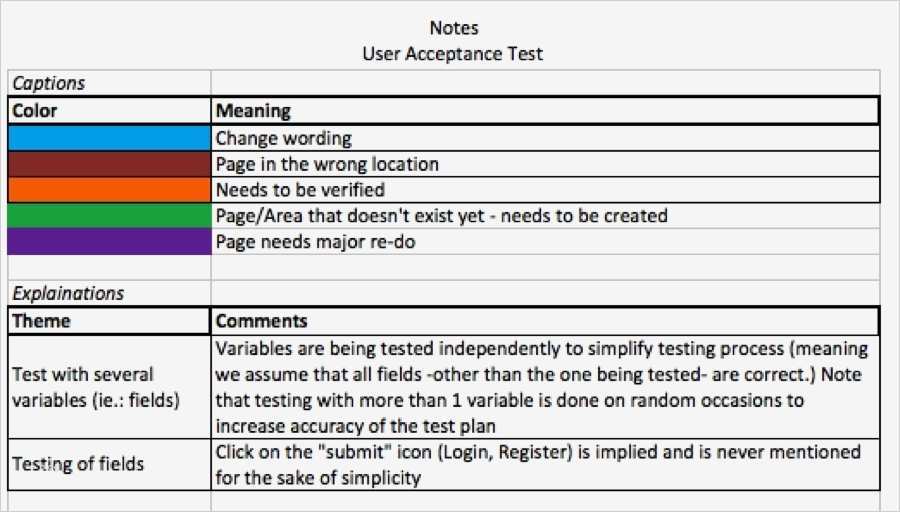
Task: Click the "User Acceptance Test" subtitle
Action: [452, 53]
